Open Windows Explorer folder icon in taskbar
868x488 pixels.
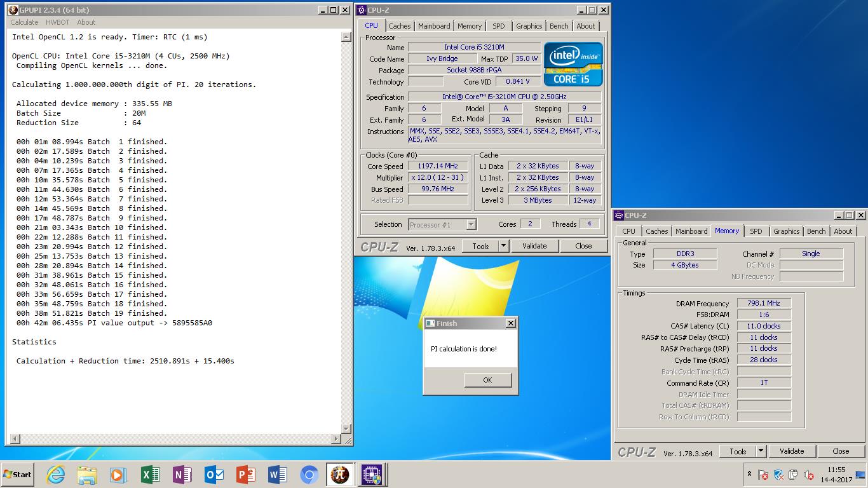(x=87, y=475)
